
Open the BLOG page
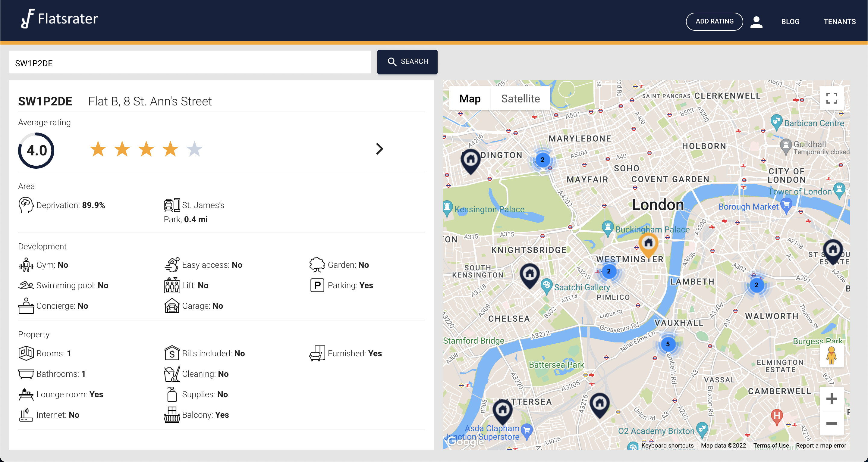point(790,22)
